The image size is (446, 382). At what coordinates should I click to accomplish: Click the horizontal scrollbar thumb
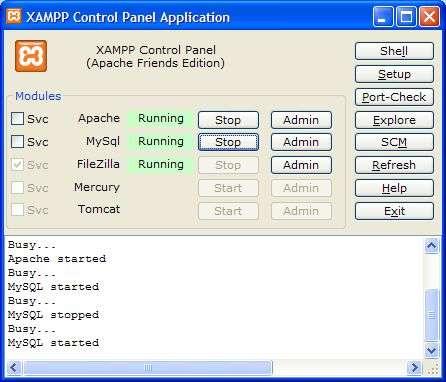coord(148,368)
